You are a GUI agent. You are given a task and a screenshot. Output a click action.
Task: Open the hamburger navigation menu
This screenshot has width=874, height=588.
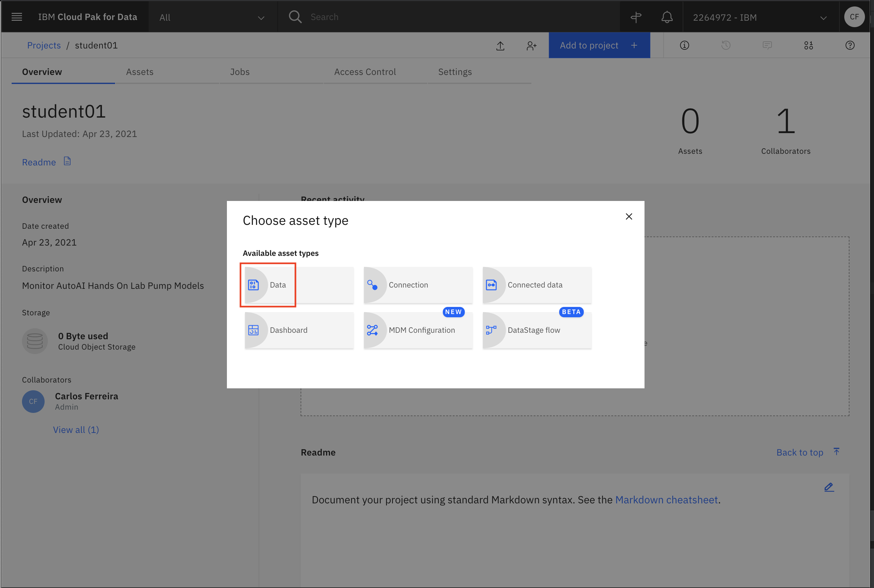17,17
